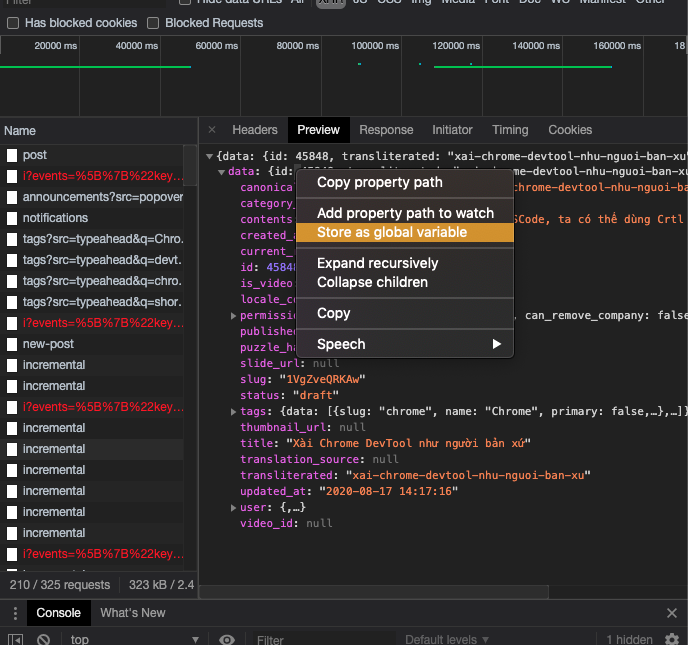
Task: Open the top JavaScript context dropdown
Action: click(x=135, y=639)
